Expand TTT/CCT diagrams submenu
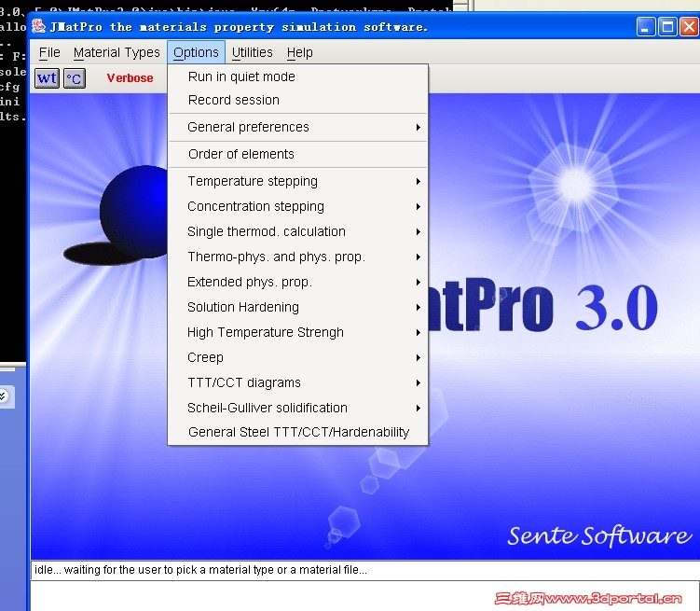 tap(297, 382)
